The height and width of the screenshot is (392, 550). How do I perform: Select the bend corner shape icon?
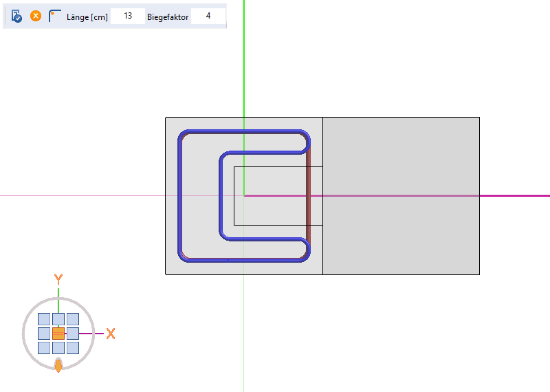point(55,16)
